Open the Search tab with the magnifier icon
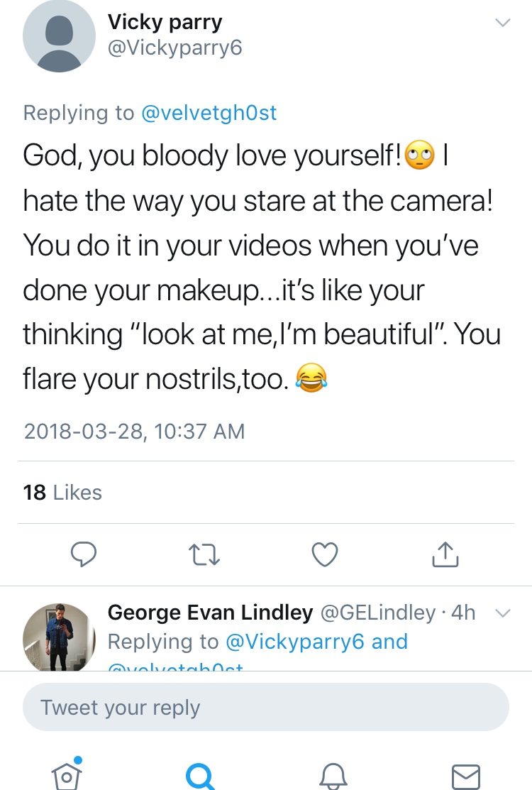 (201, 775)
